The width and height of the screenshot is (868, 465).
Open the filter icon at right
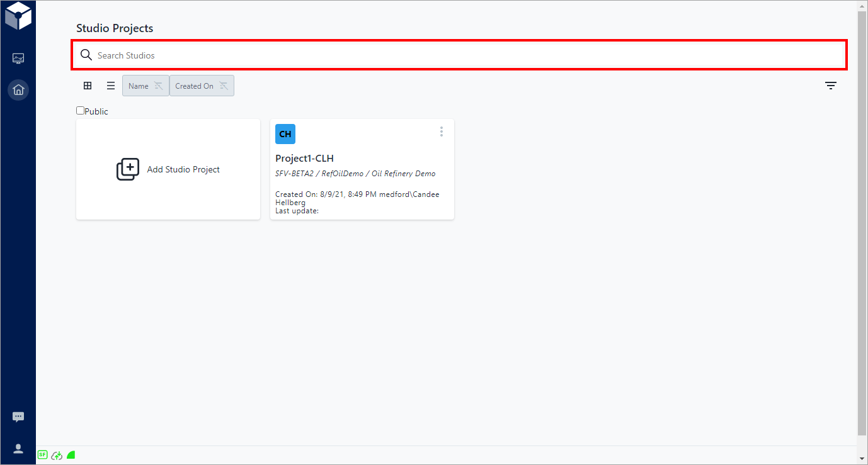[x=831, y=86]
